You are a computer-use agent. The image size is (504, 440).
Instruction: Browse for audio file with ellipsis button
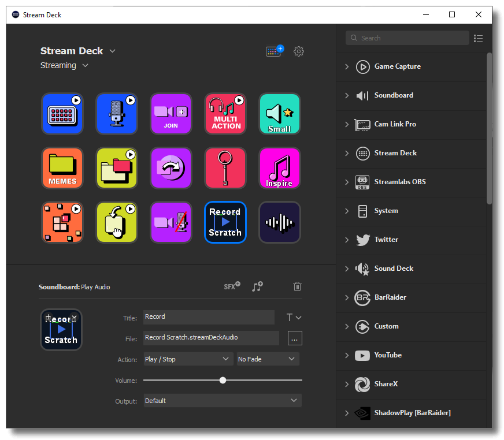(x=295, y=338)
